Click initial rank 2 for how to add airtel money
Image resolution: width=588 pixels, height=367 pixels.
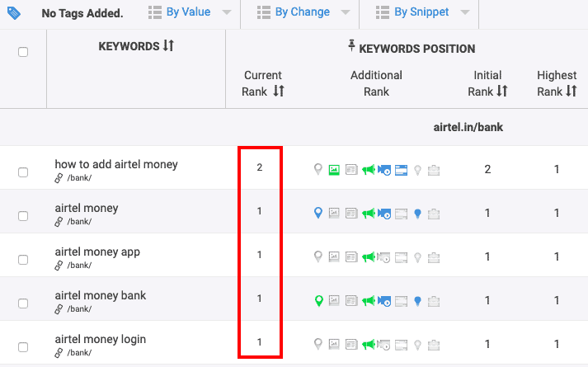point(487,169)
